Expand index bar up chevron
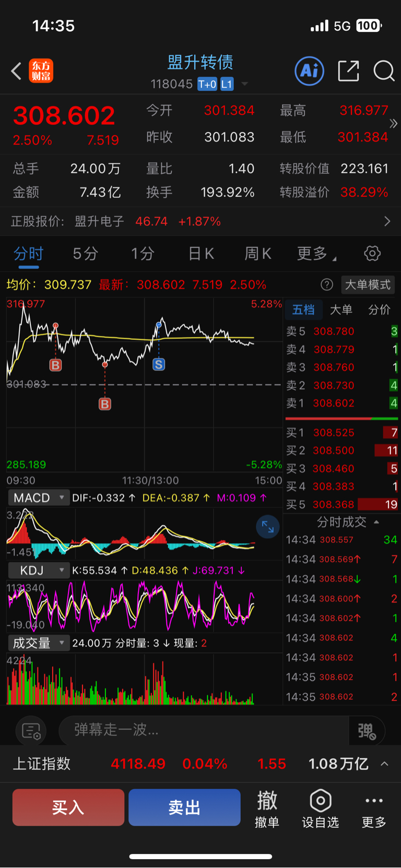The image size is (401, 868). click(x=384, y=764)
